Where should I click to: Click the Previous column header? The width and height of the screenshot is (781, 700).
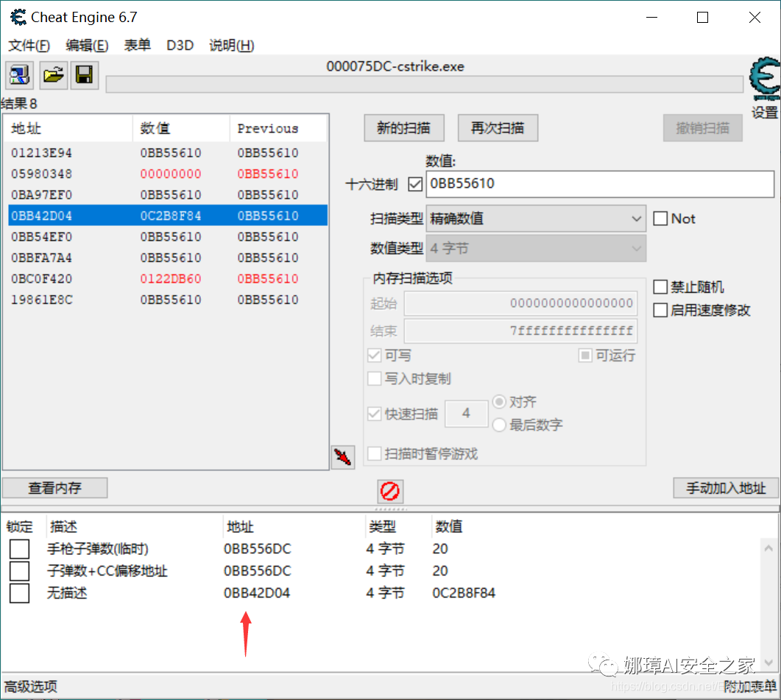click(x=278, y=129)
